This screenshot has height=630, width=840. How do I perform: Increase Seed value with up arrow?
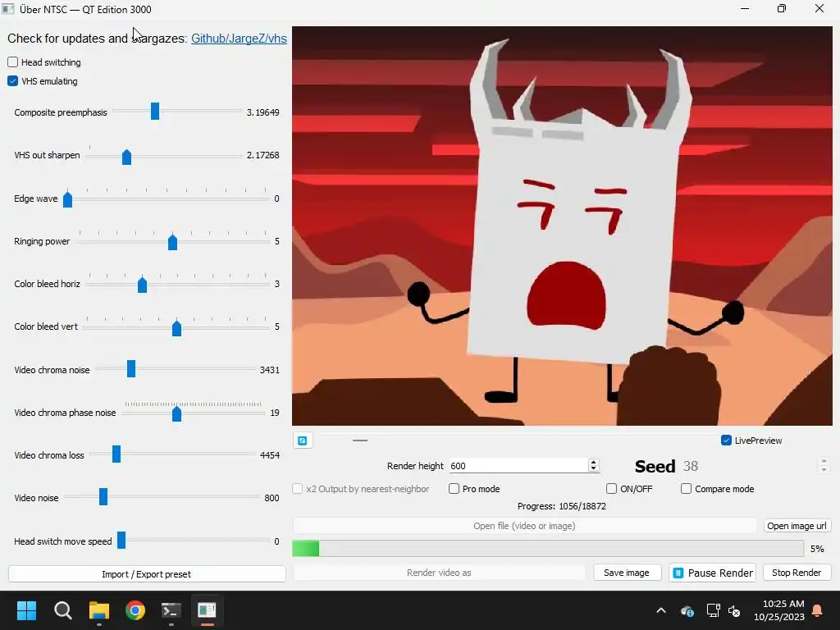pyautogui.click(x=824, y=461)
